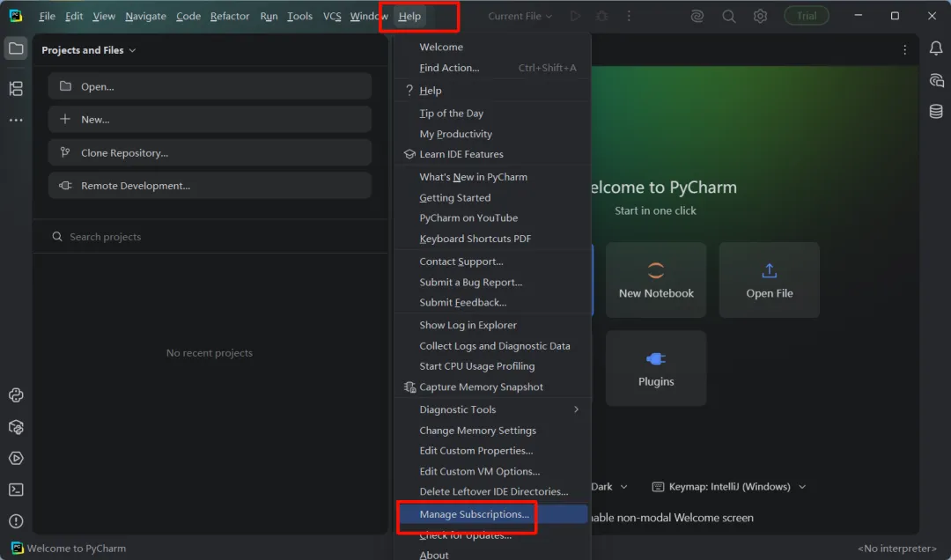Show more tool windows ellipsis icon
Screen dimensions: 951x560
point(16,120)
